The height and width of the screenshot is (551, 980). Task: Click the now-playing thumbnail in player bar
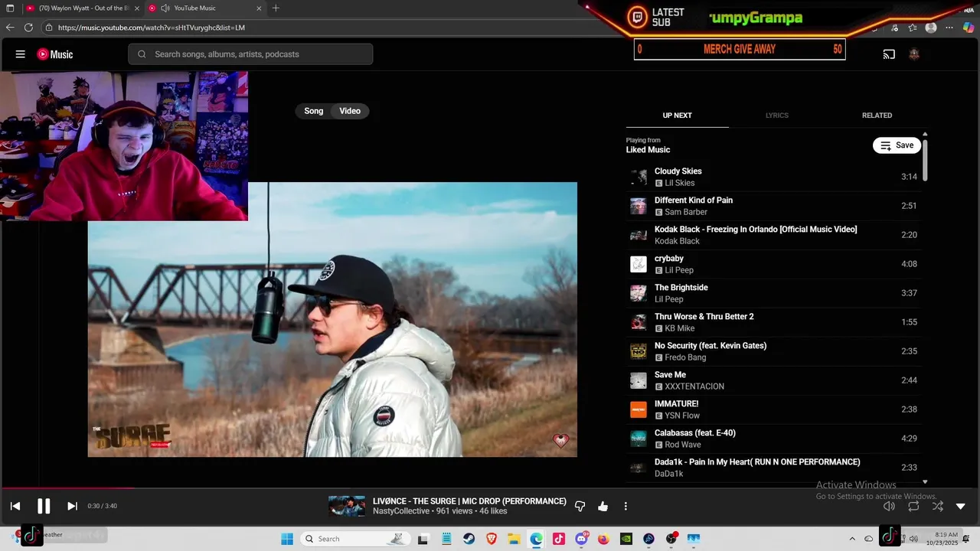pyautogui.click(x=347, y=506)
